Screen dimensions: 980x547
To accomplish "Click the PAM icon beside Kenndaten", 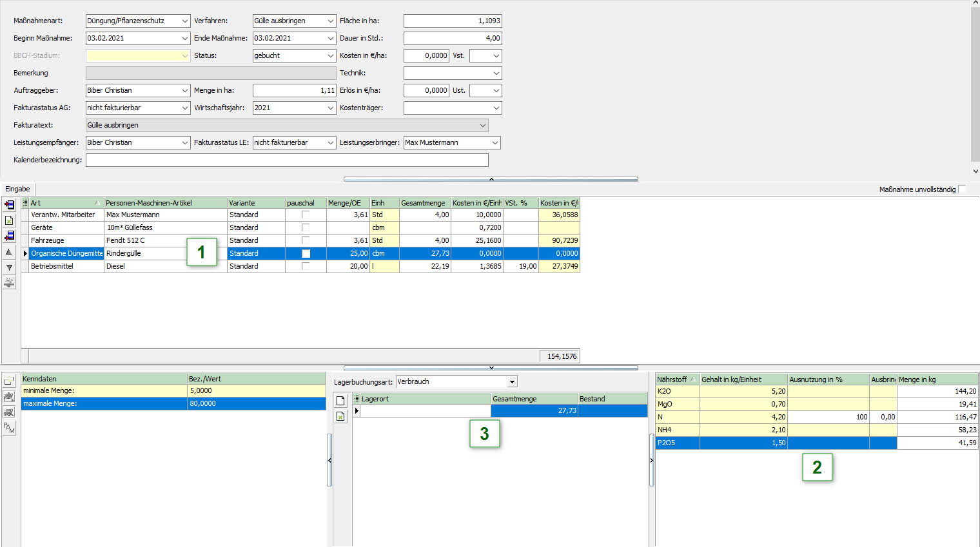I will [x=9, y=428].
